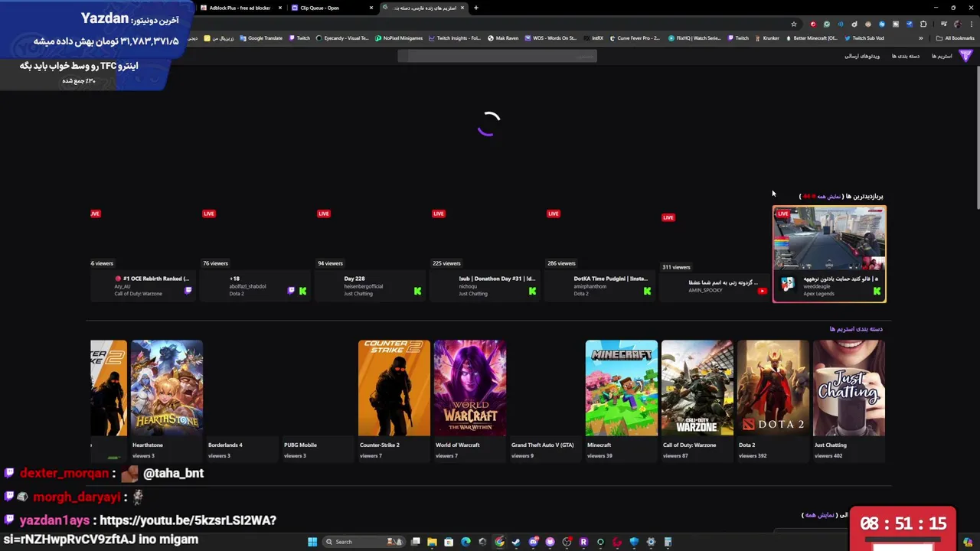980x551 pixels.
Task: Open the Twitch Sub Vod bookmark
Action: [x=864, y=38]
